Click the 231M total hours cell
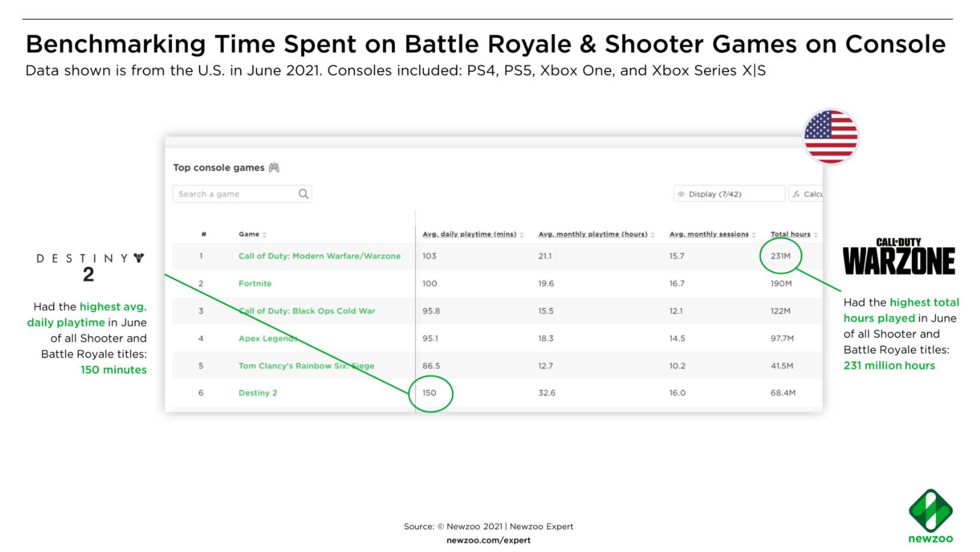Viewport: 980px width, 552px height. coord(780,256)
